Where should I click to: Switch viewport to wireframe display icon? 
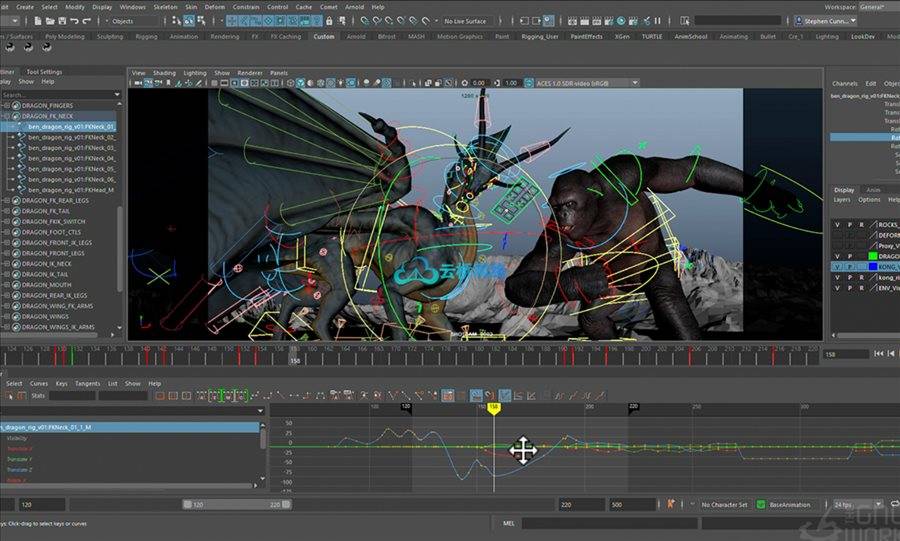click(x=290, y=83)
